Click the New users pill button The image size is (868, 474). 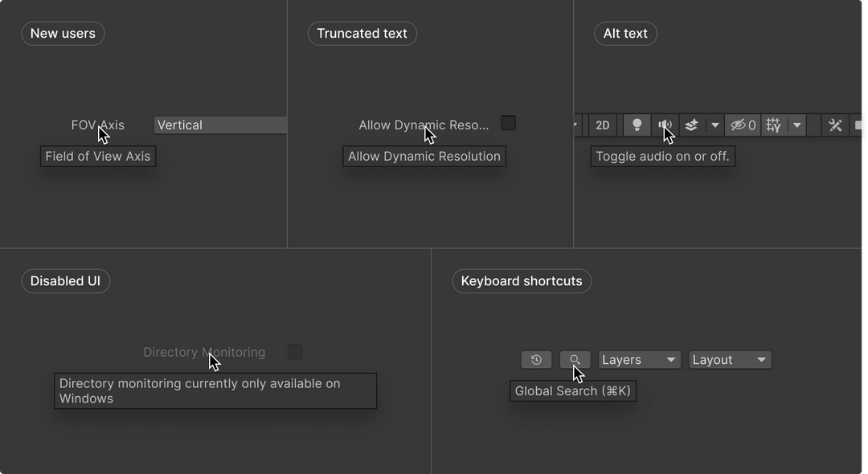point(63,33)
